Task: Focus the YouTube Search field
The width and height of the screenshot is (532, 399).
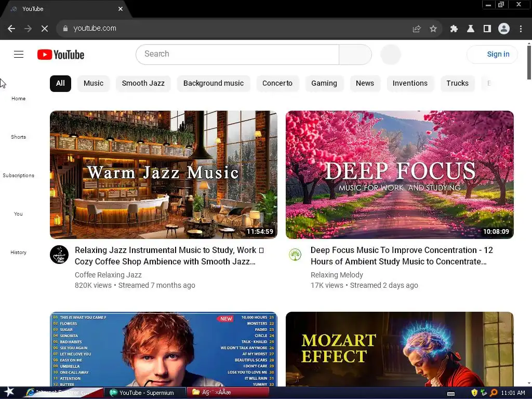Action: point(237,54)
